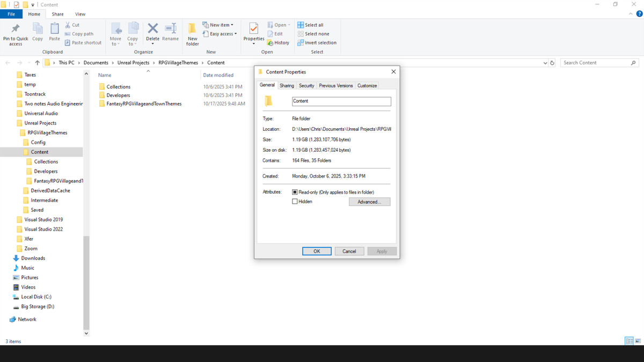Open the Security tab in Content Properties

tap(306, 85)
